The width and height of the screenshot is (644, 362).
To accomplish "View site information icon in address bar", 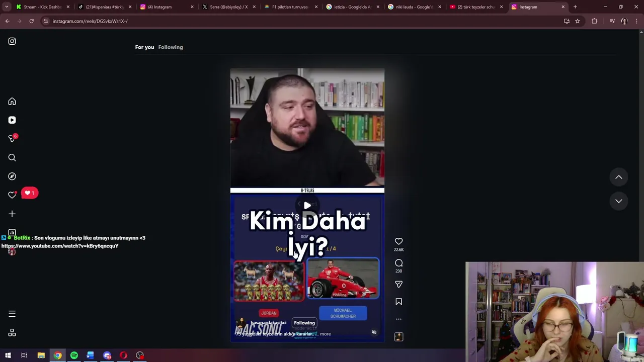I will pos(46,21).
